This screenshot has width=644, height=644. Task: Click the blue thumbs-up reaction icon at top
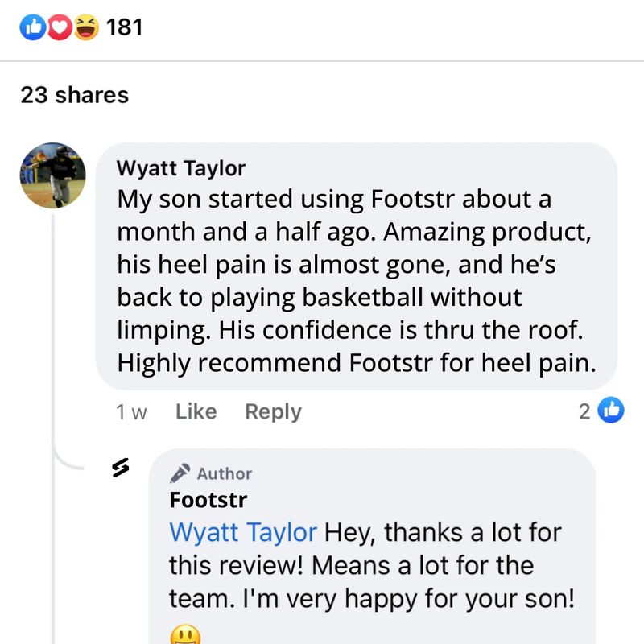[33, 27]
